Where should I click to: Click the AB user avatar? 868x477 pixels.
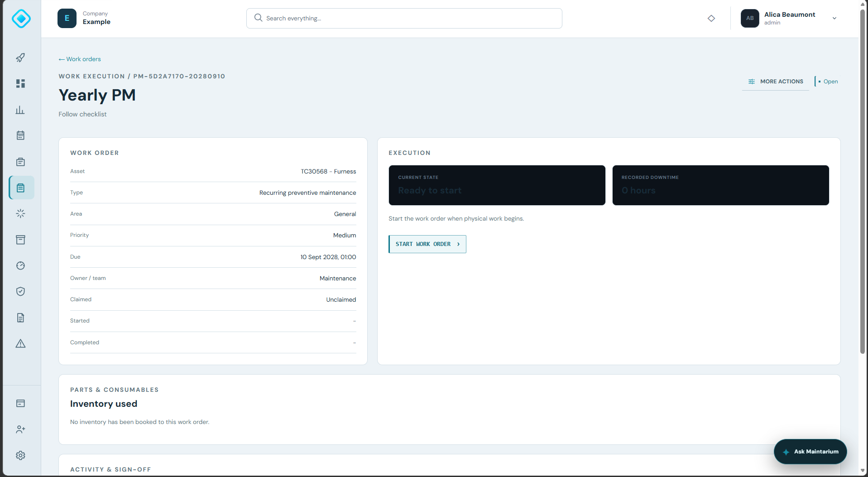750,18
